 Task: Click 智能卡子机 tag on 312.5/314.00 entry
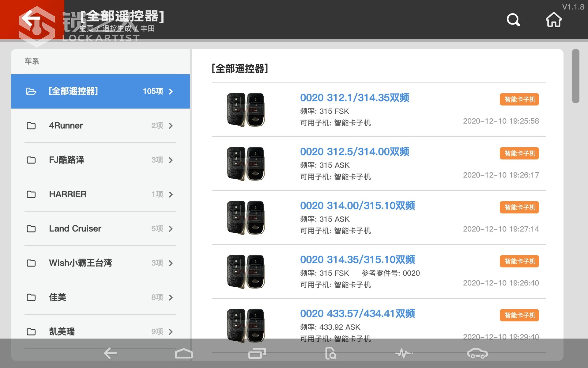(x=519, y=153)
